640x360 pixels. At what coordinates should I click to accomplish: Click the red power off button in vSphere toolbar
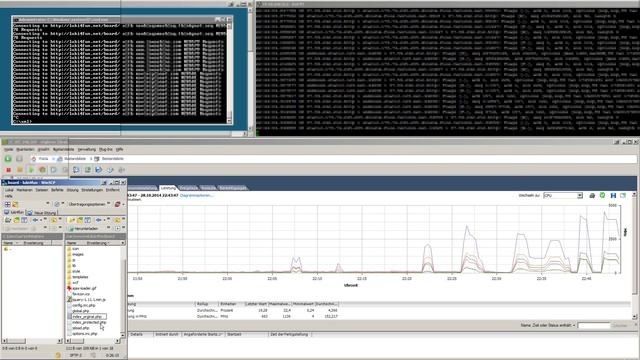[x=8, y=170]
